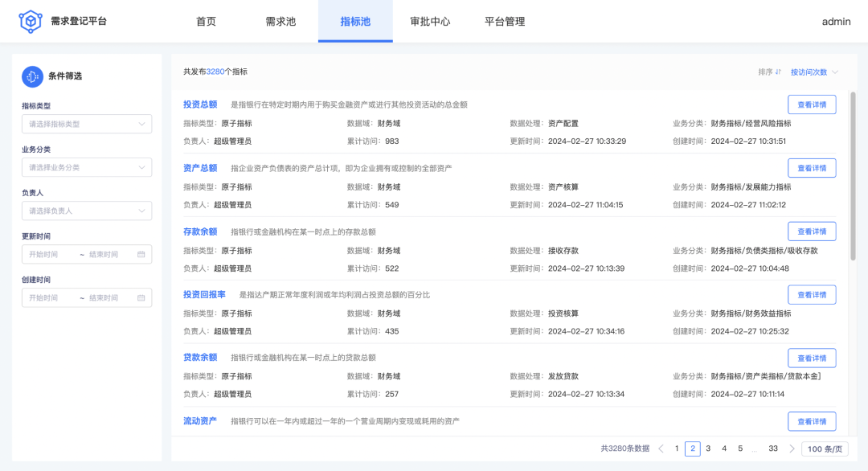Click the vertical scrollbar of indicator list

(x=853, y=176)
